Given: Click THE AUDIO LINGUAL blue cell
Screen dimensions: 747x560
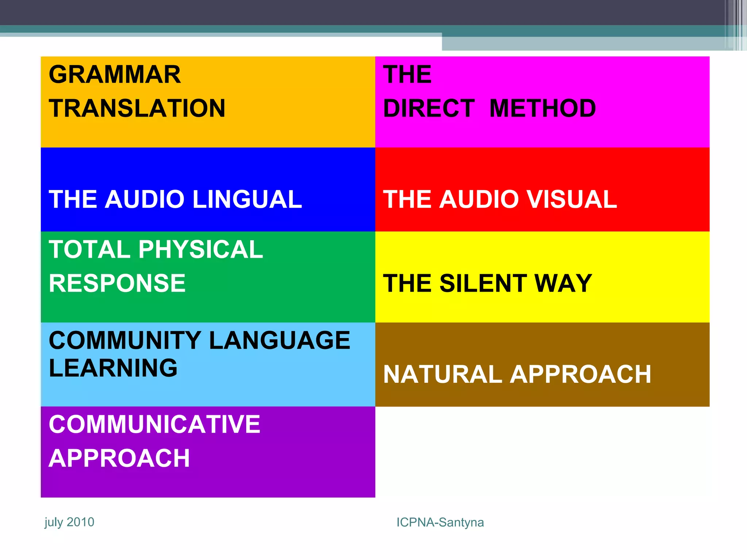Looking at the screenshot, I should pyautogui.click(x=208, y=190).
